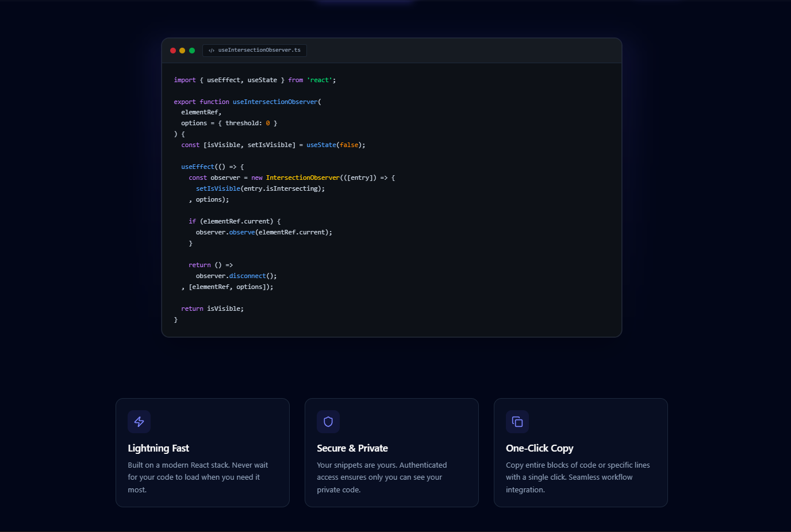
Task: Click the export function declaration line
Action: coord(247,101)
